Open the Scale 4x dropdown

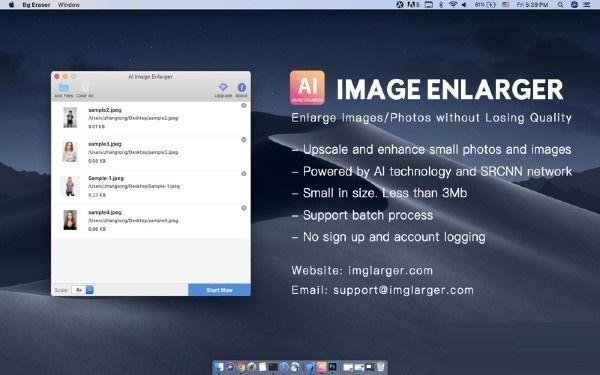[83, 290]
